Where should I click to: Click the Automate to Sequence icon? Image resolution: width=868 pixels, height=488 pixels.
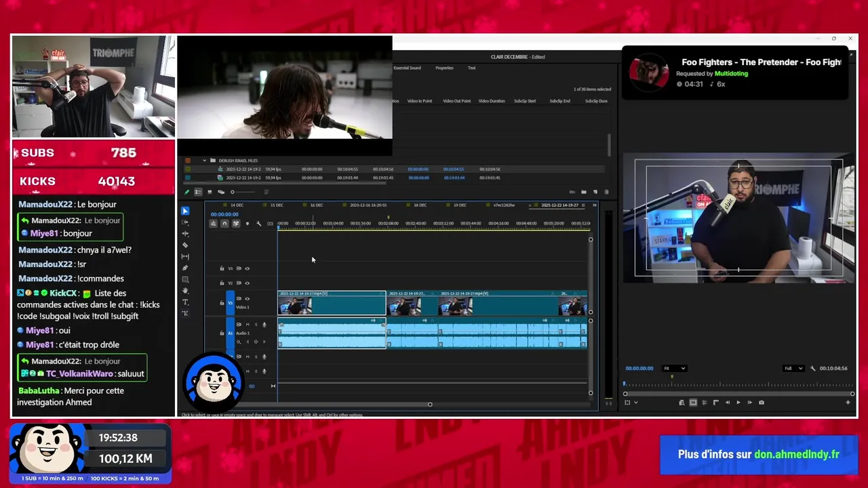click(x=572, y=192)
